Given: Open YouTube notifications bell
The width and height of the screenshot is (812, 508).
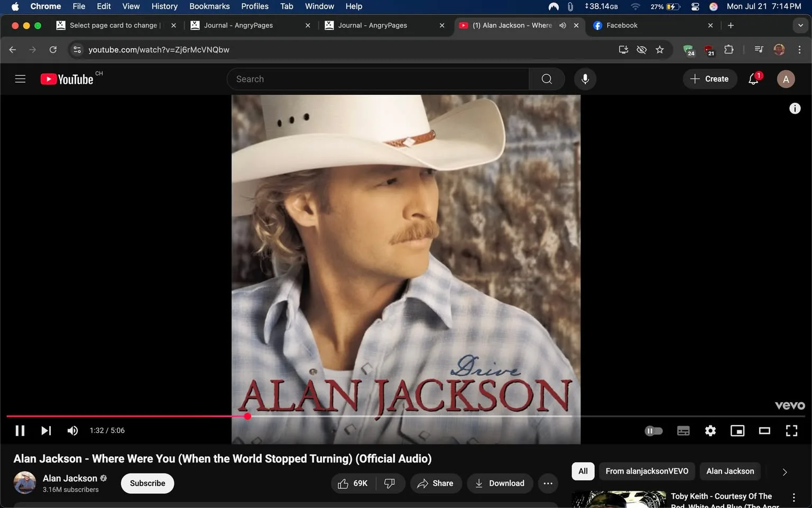Looking at the screenshot, I should point(754,79).
